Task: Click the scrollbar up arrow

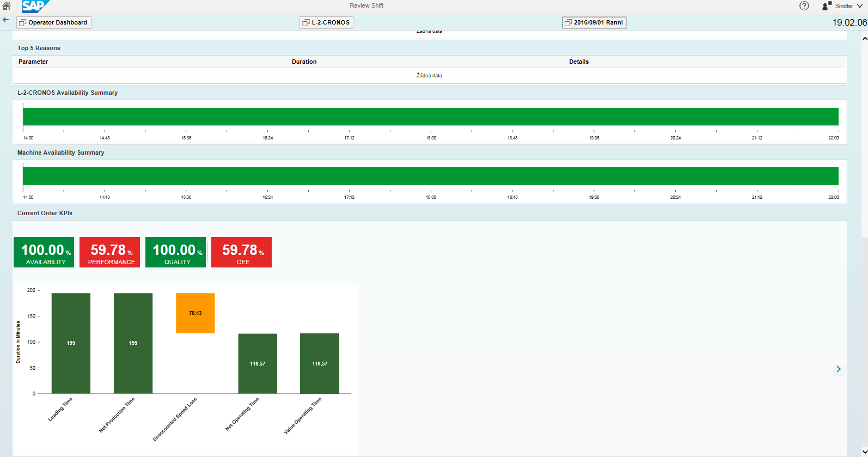Action: [865, 39]
